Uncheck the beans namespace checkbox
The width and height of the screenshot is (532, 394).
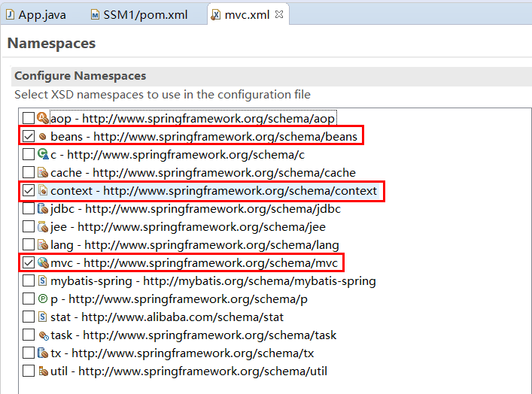pyautogui.click(x=29, y=136)
